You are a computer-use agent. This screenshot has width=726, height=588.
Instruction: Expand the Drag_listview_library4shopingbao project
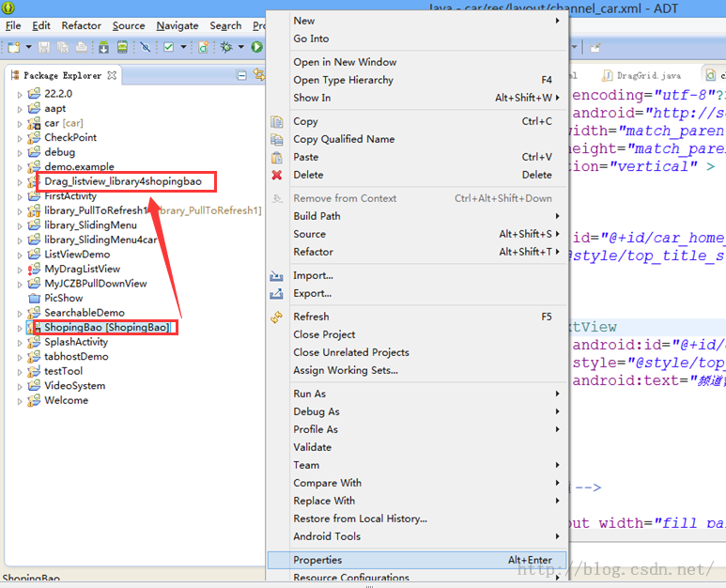click(x=19, y=181)
